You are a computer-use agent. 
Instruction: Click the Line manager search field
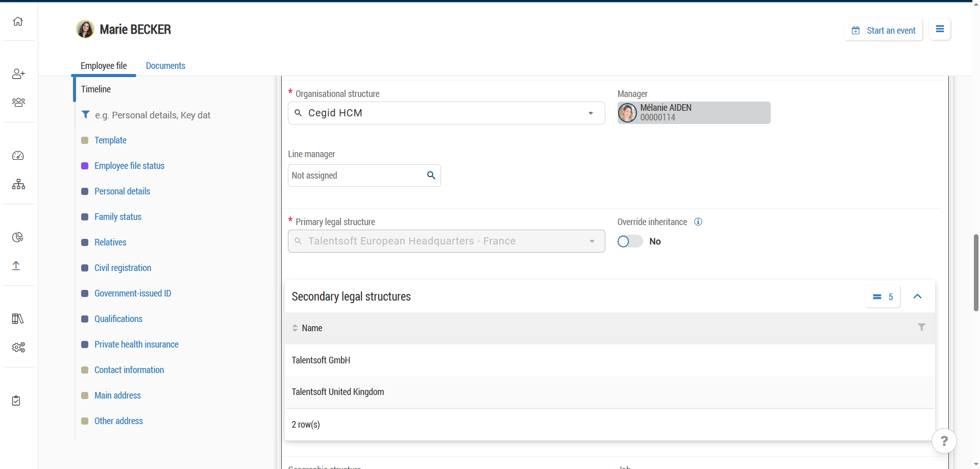(x=357, y=176)
